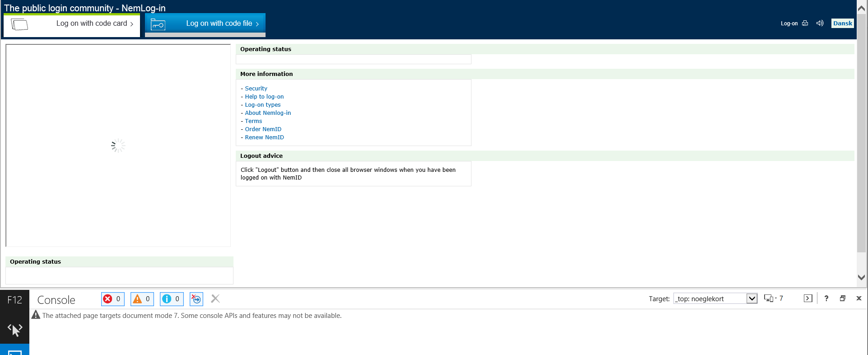Select the DOM Explorer element picker icon

click(14, 329)
